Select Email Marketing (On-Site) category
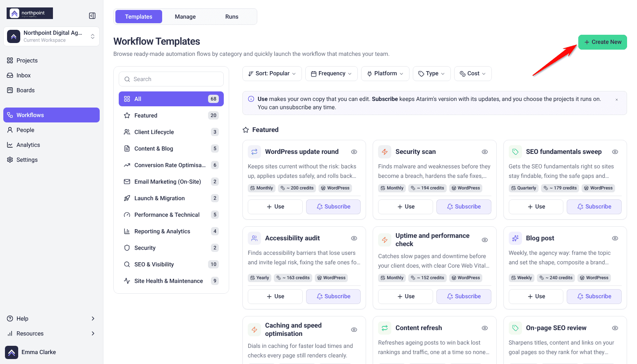 [x=171, y=182]
